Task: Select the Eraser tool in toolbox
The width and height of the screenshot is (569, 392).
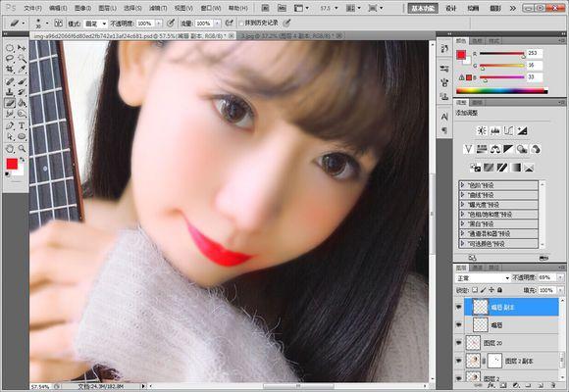Action: (x=10, y=103)
